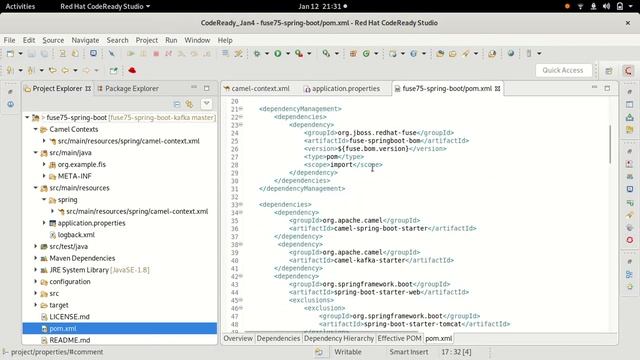Viewport: 640px width, 360px height.
Task: Click the status bar icon left of Writable
Action: [x=319, y=352]
